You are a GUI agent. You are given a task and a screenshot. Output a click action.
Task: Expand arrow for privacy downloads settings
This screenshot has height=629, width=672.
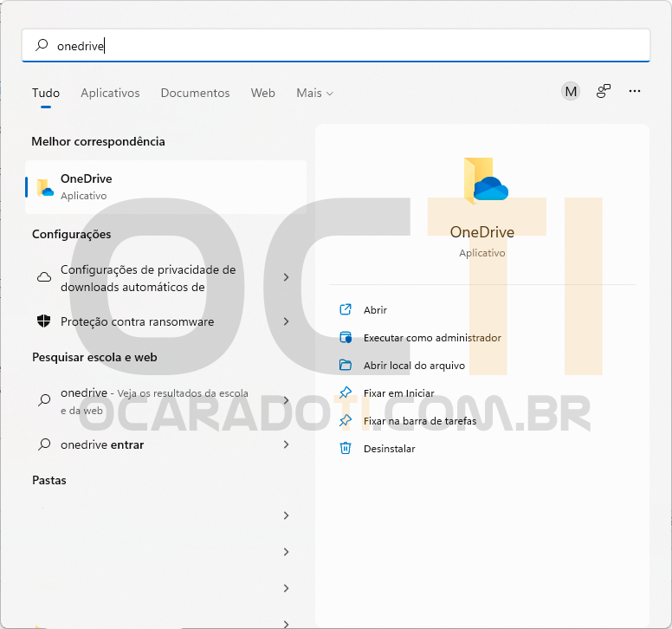click(287, 277)
